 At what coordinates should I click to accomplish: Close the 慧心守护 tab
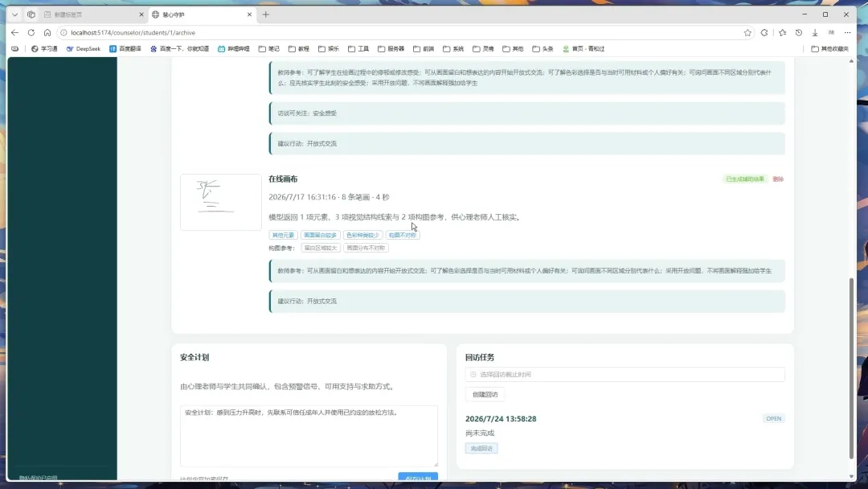point(249,14)
